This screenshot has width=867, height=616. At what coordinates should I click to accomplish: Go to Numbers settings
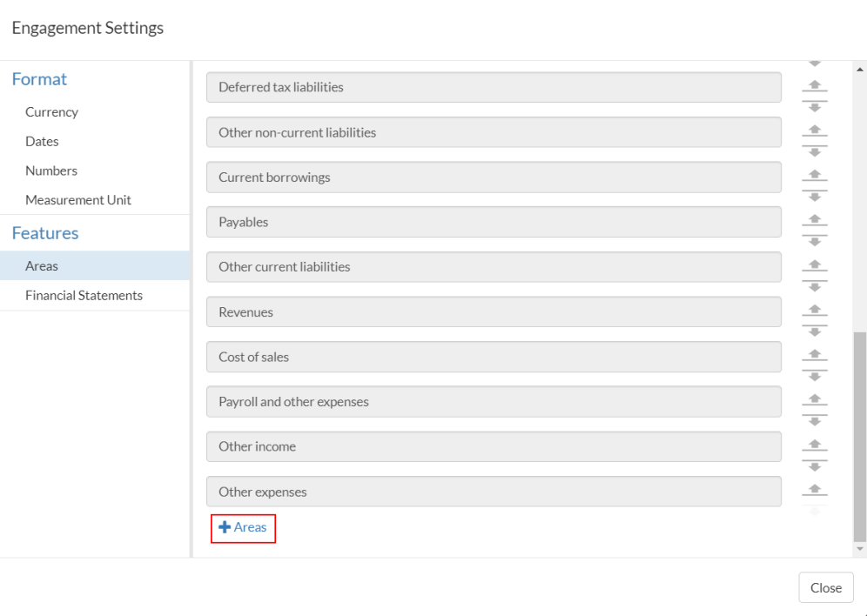click(51, 171)
